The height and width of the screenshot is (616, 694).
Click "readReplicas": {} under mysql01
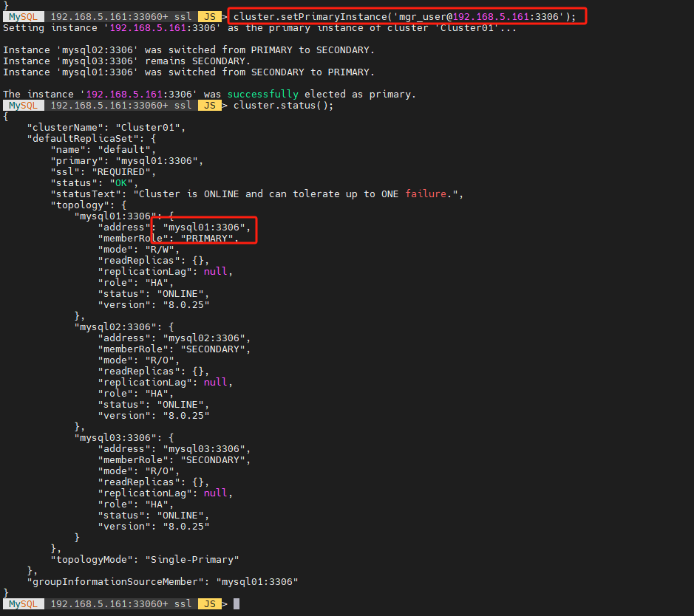[154, 261]
